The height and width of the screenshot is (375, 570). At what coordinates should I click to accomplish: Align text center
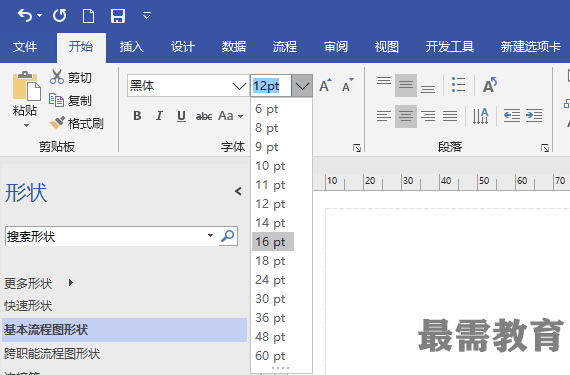coord(406,116)
